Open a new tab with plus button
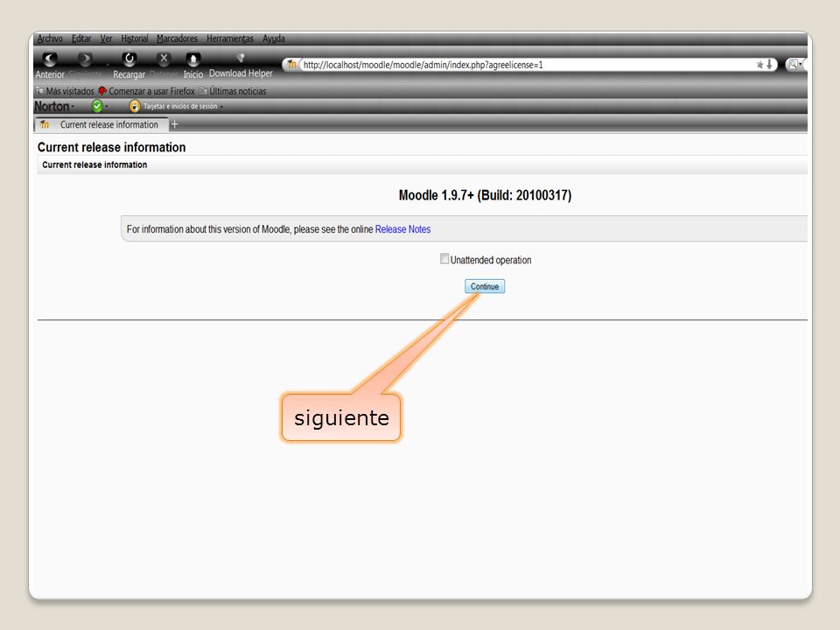 tap(174, 124)
